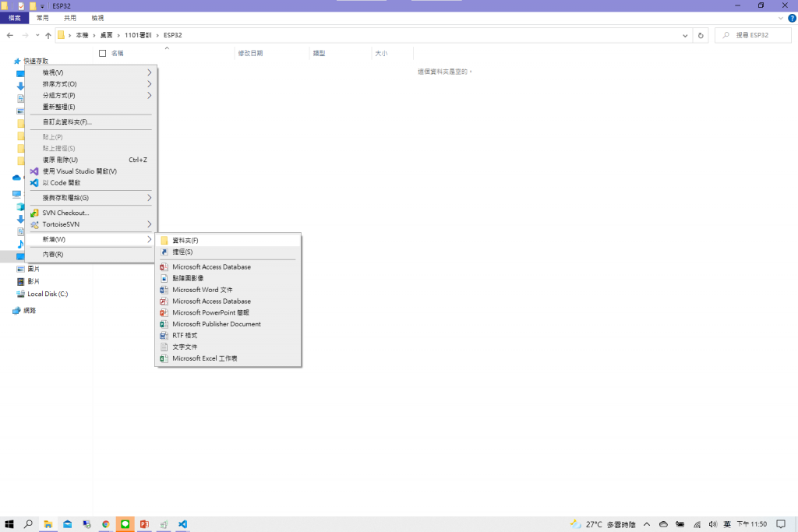This screenshot has width=798, height=532.
Task: Open notification center icon
Action: (781, 524)
